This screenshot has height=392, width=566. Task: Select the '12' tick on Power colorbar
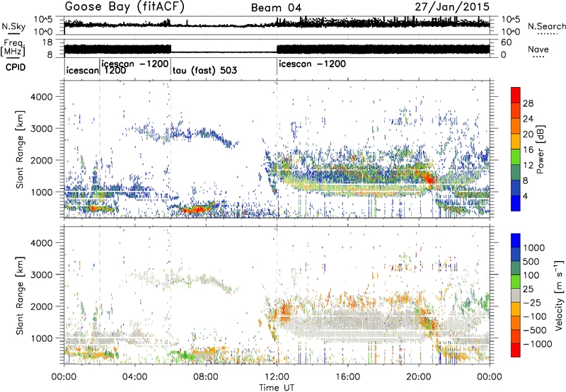click(528, 166)
